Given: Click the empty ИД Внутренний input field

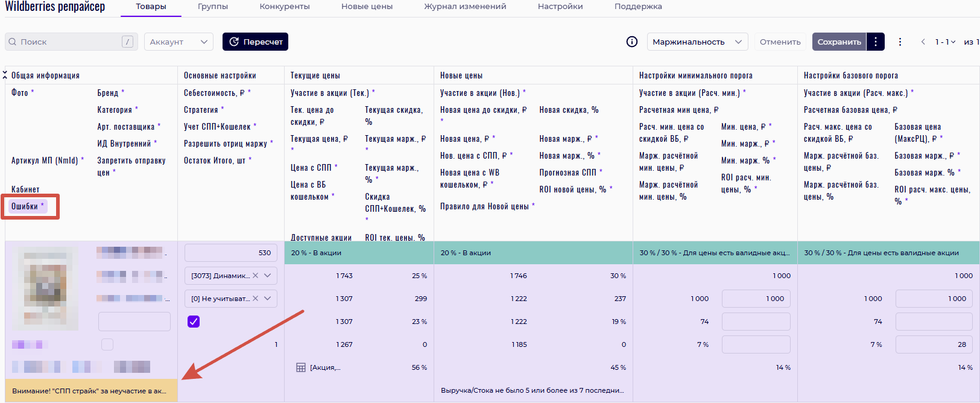Looking at the screenshot, I should tap(134, 322).
